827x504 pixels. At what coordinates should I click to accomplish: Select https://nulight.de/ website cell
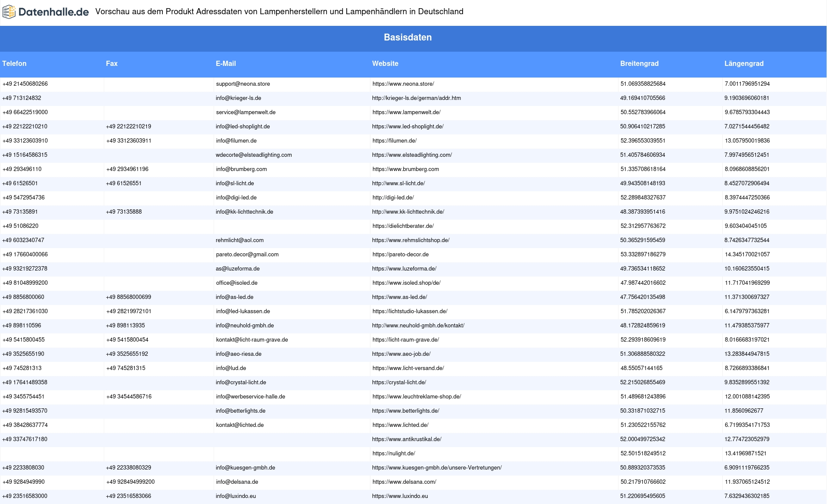pyautogui.click(x=394, y=454)
